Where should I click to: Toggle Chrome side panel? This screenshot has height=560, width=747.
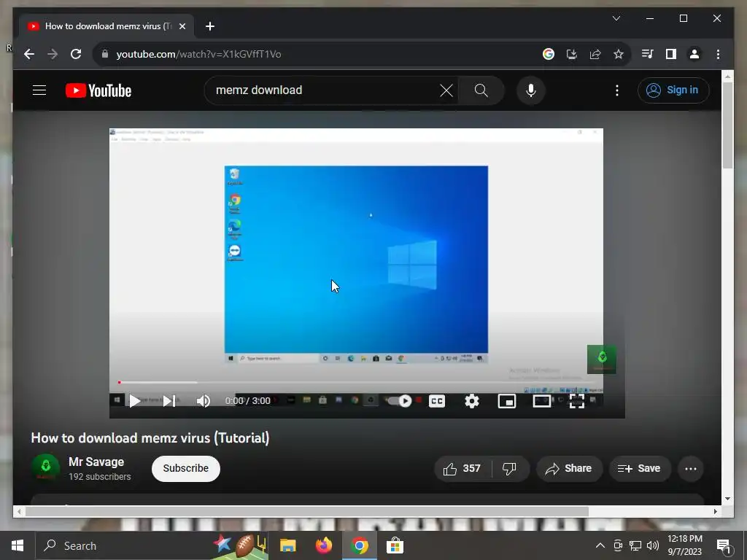click(671, 54)
